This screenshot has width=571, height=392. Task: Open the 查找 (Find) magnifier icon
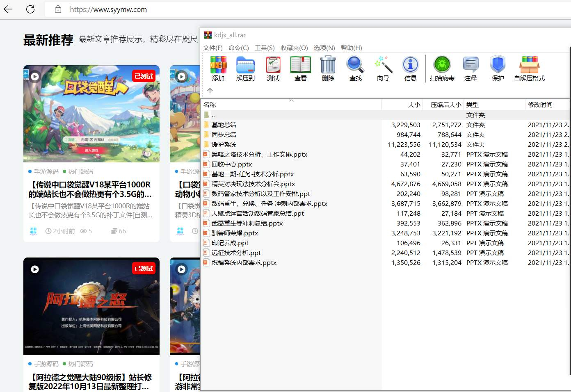pyautogui.click(x=355, y=65)
